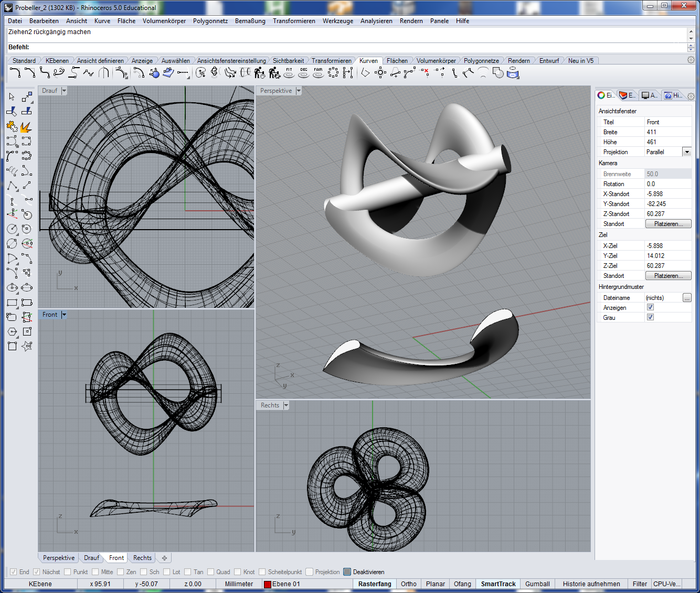Switch to the Flächen toolbar tab
This screenshot has height=593, width=700.
(397, 60)
